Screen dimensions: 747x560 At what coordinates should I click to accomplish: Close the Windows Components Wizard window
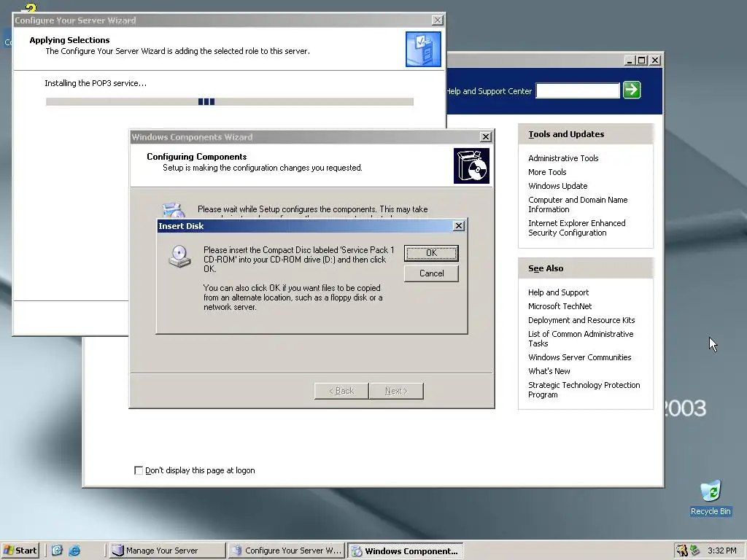(485, 136)
